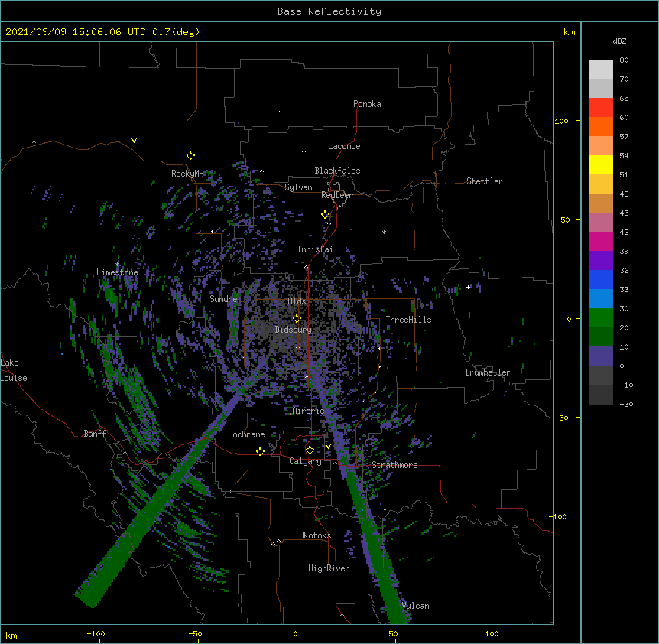The width and height of the screenshot is (659, 644).
Task: Select the yellow diamond between Olds and Didsbury
Action: pyautogui.click(x=297, y=319)
